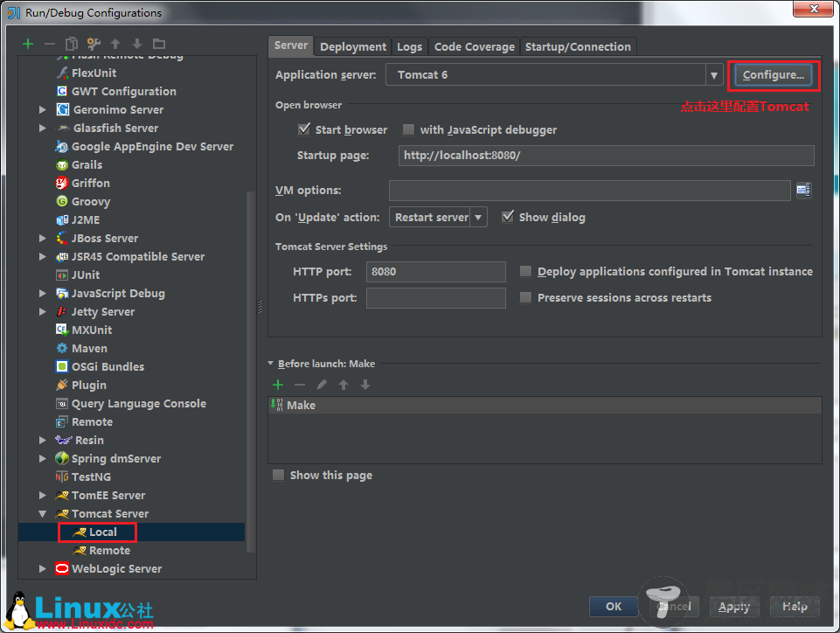The image size is (840, 633).
Task: Expand the Jetty Server node
Action: [42, 311]
